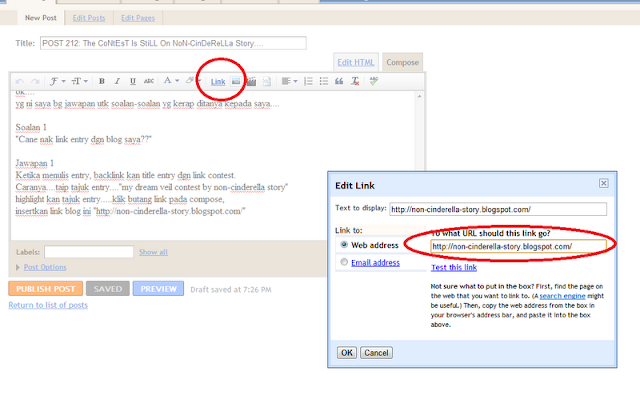Open Return to list of posts

(48, 305)
